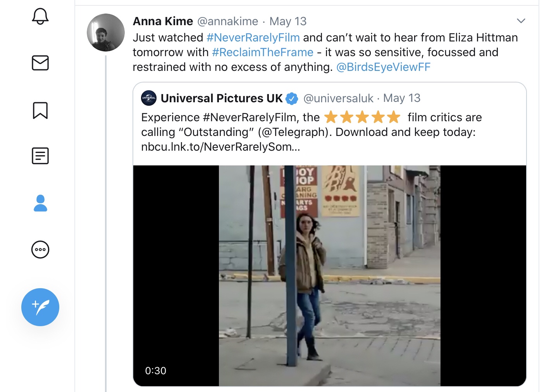Open the More circle-dots menu
549x392 pixels.
coord(40,249)
